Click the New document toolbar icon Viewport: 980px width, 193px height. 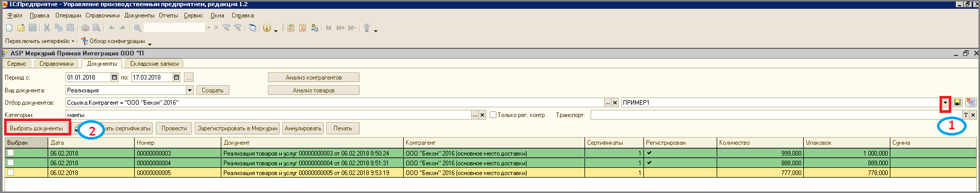click(9, 28)
